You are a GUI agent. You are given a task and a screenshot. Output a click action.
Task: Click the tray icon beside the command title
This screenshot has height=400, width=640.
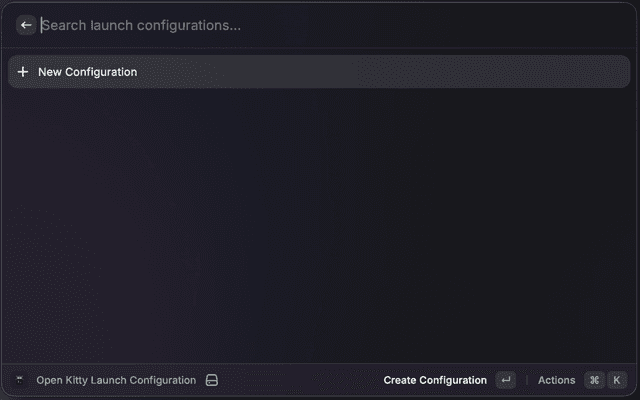pos(211,380)
